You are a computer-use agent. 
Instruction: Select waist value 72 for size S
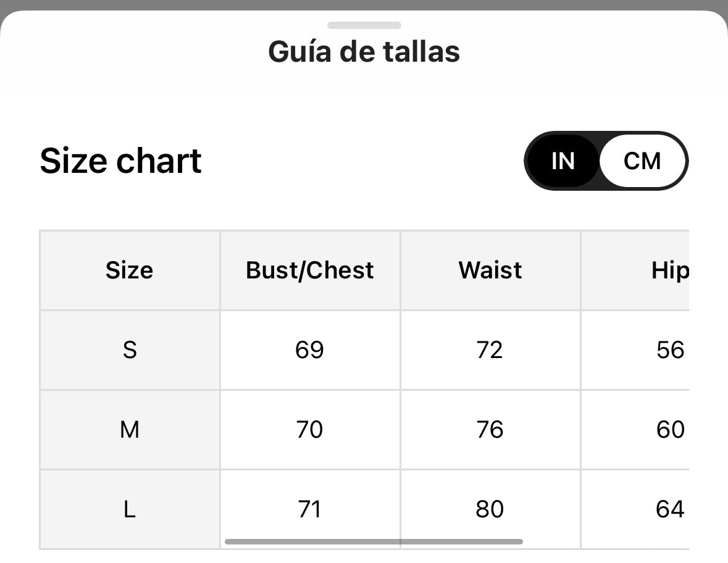pos(490,350)
